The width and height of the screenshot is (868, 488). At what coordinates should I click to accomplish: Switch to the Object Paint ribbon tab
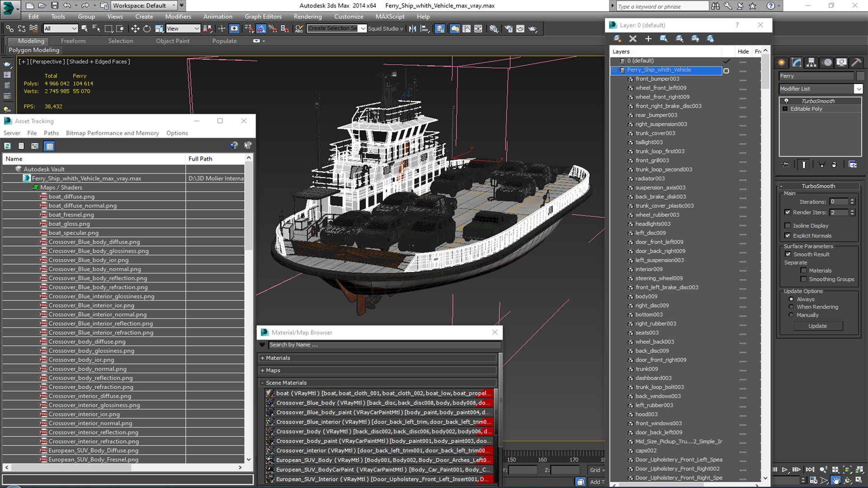(173, 41)
